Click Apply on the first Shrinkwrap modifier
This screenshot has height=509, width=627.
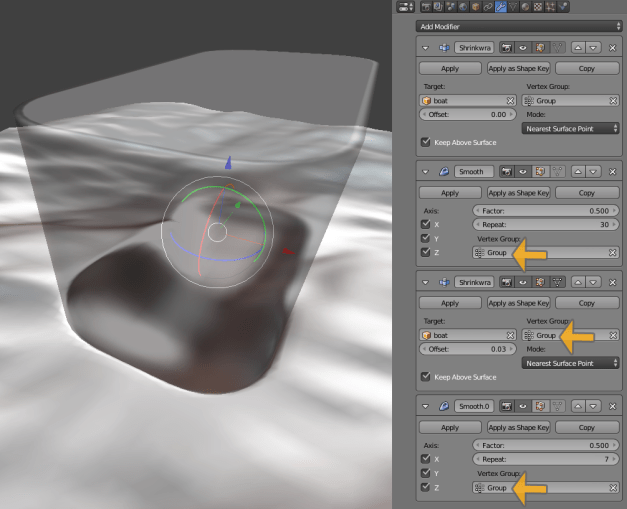click(x=449, y=68)
